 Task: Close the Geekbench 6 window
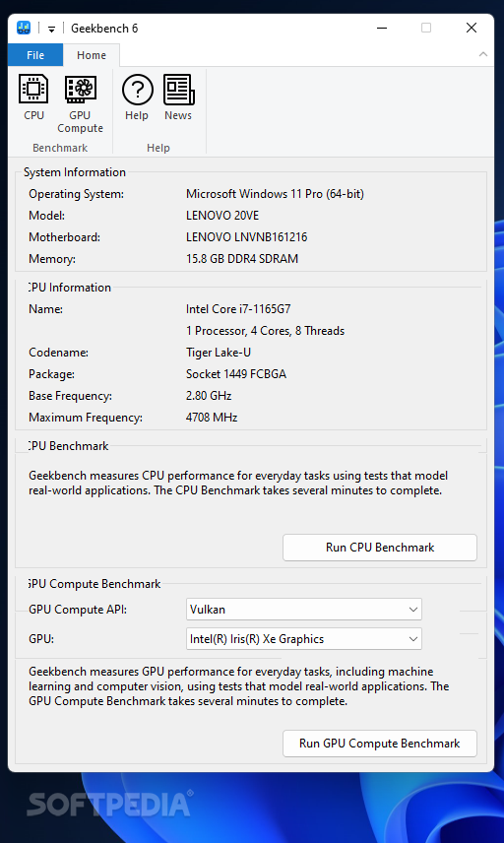click(472, 28)
